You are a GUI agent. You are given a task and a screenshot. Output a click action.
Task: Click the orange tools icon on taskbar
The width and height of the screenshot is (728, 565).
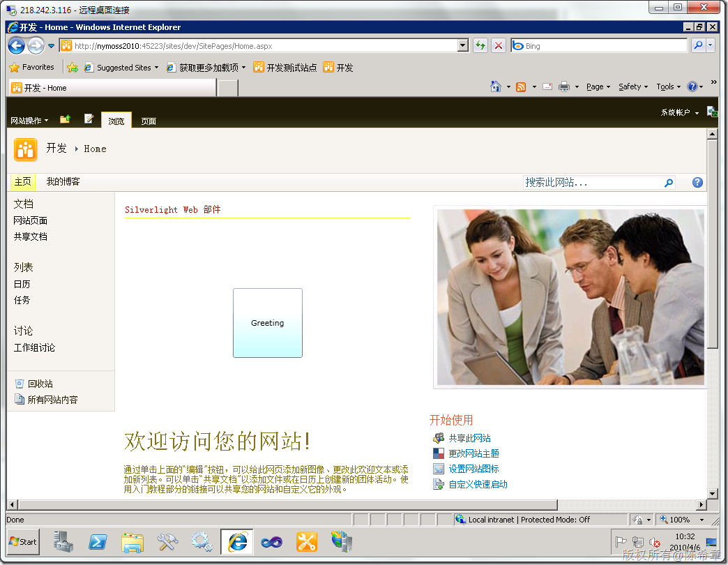[x=306, y=542]
